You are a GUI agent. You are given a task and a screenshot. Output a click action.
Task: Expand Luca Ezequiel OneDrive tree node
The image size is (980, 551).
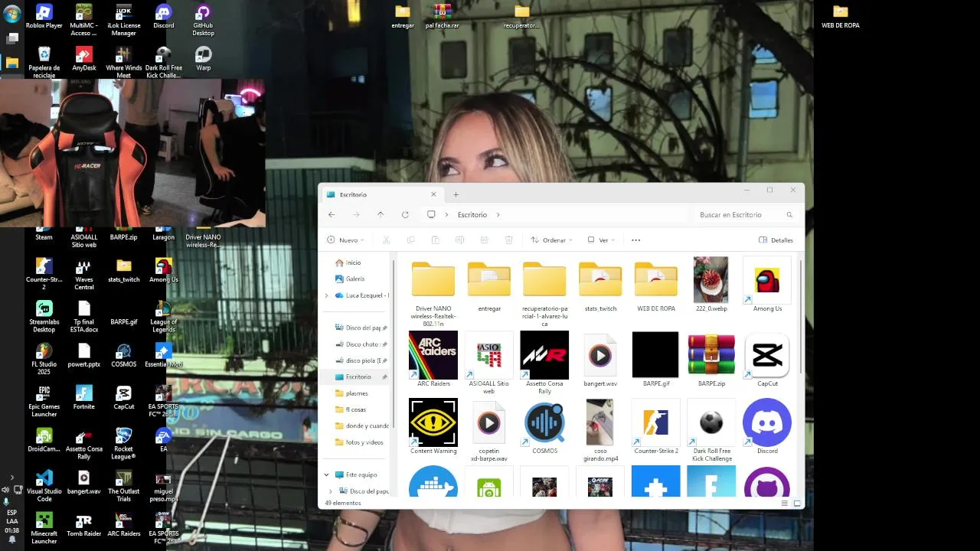pyautogui.click(x=327, y=295)
